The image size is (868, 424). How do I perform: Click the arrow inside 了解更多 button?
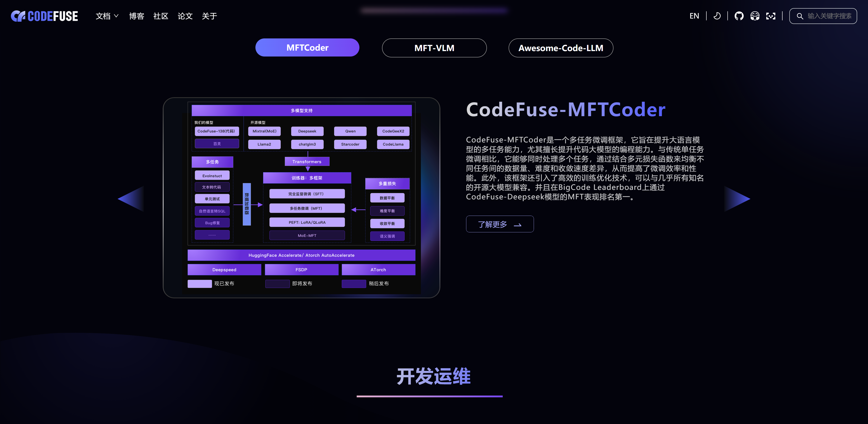[x=518, y=225]
